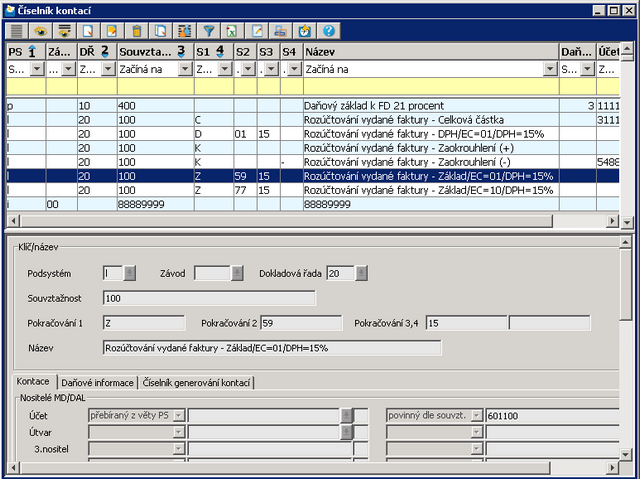
Task: Click the copy record icon
Action: coord(160,31)
